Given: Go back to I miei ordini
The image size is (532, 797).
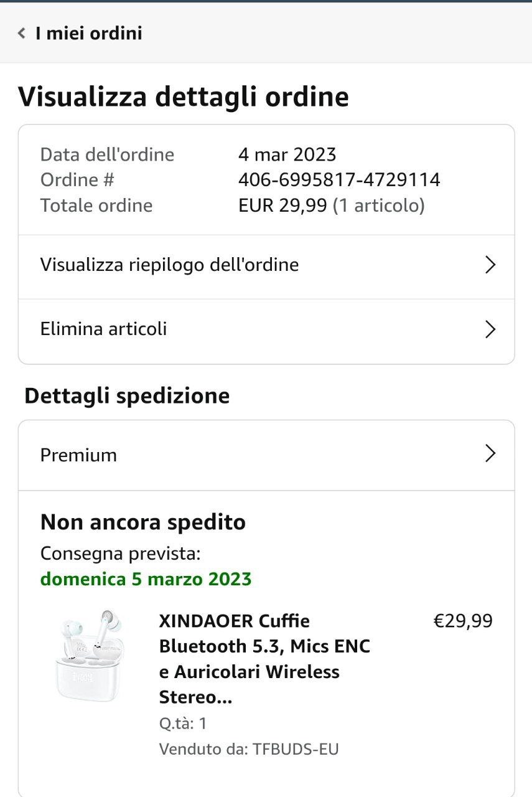Looking at the screenshot, I should pyautogui.click(x=88, y=33).
